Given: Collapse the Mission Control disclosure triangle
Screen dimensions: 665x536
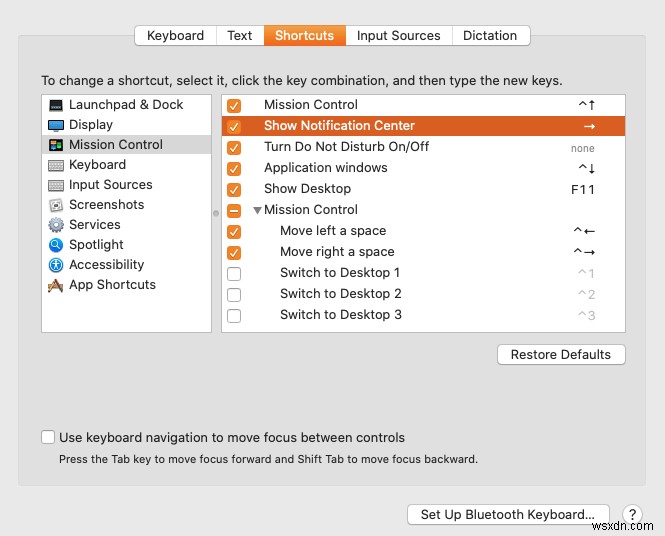Looking at the screenshot, I should pyautogui.click(x=257, y=210).
